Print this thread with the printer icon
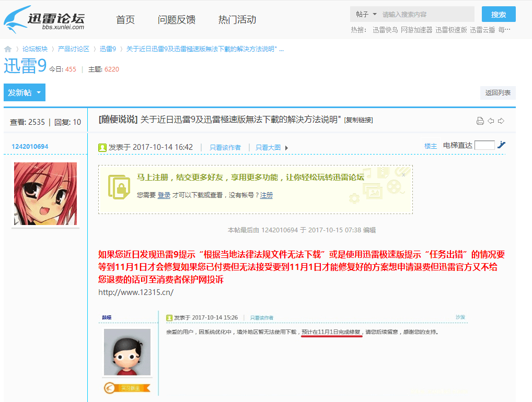The width and height of the screenshot is (532, 402). 480,121
